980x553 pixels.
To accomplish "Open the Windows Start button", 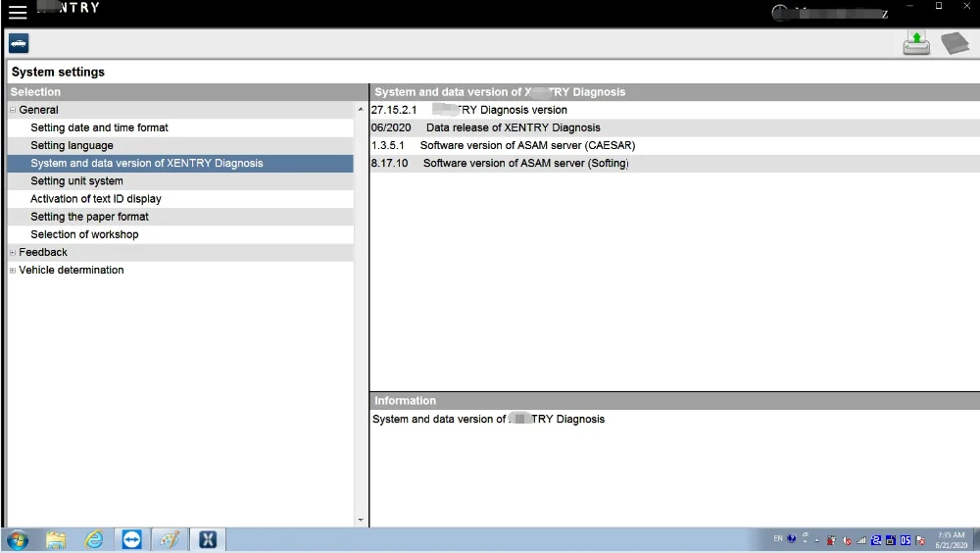I will click(x=18, y=539).
